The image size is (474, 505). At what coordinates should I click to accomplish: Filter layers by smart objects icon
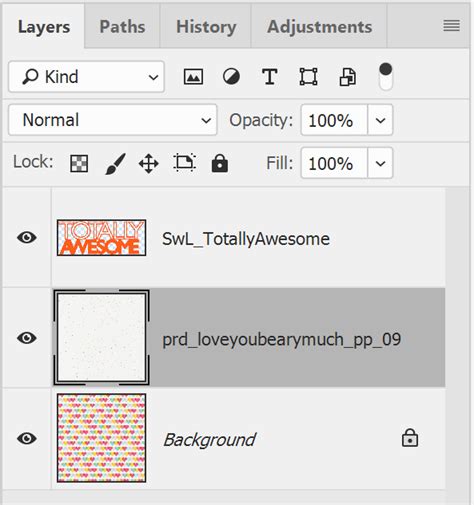point(347,77)
